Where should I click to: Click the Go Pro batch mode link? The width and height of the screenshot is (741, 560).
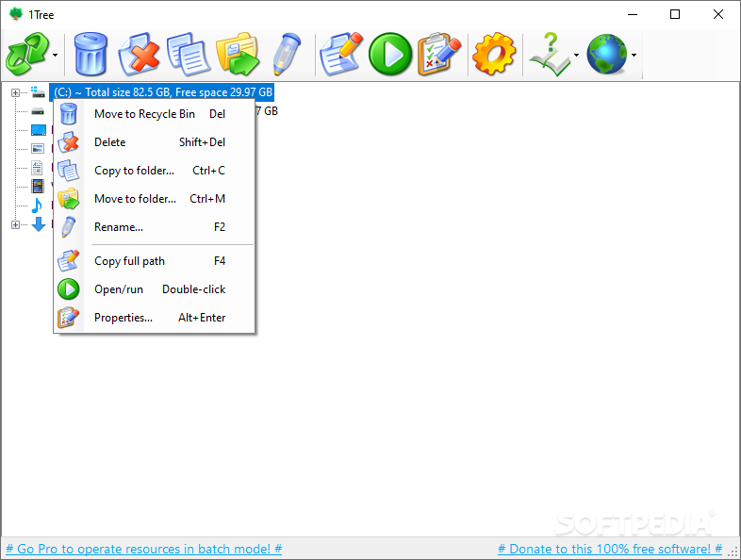[x=143, y=549]
